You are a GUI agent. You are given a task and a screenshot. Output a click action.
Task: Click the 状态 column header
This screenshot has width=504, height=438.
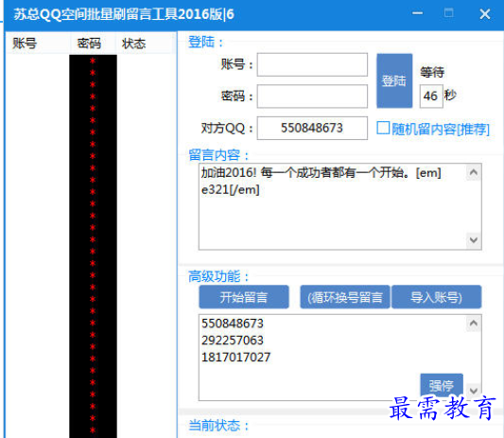point(146,44)
